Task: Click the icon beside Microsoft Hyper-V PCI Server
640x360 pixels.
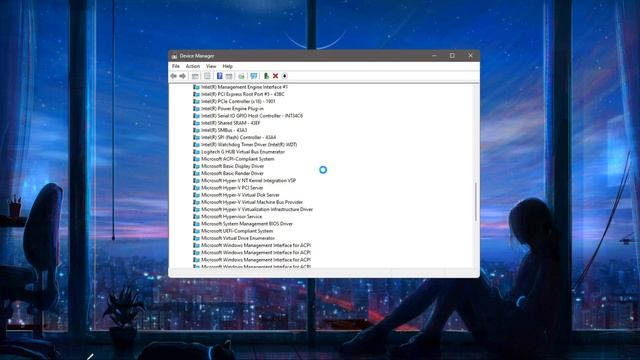Action: pos(196,188)
